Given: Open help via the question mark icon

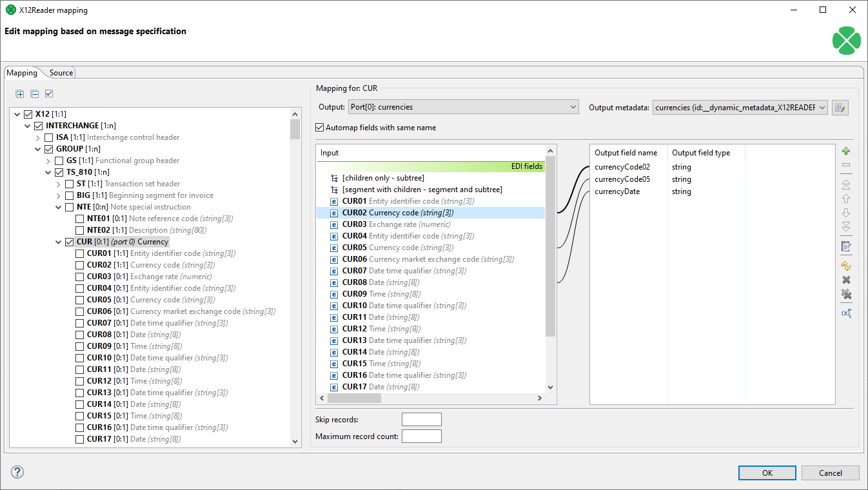Looking at the screenshot, I should point(17,472).
